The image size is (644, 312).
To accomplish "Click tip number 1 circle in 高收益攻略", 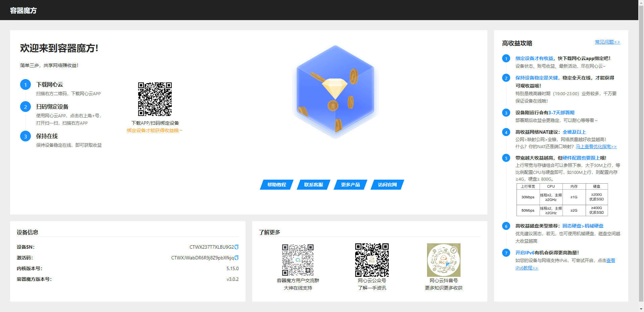I will pyautogui.click(x=506, y=59).
